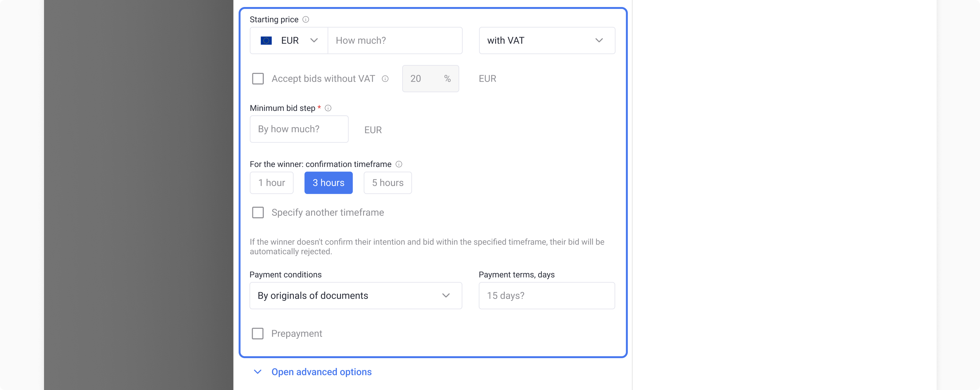Image resolution: width=980 pixels, height=390 pixels.
Task: Click the Minimum bid step info icon
Action: point(328,108)
